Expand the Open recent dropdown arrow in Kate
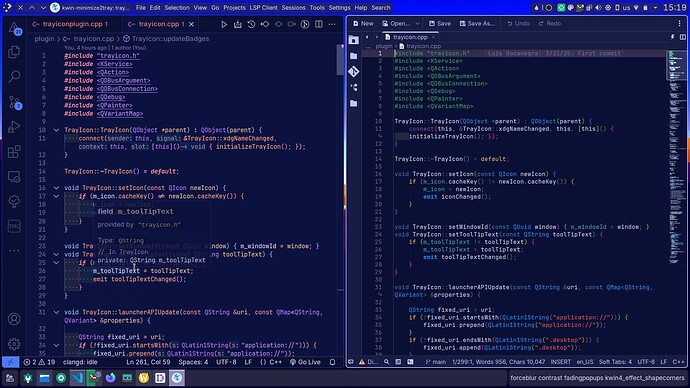Viewport: 690px width, 388px height. click(418, 24)
